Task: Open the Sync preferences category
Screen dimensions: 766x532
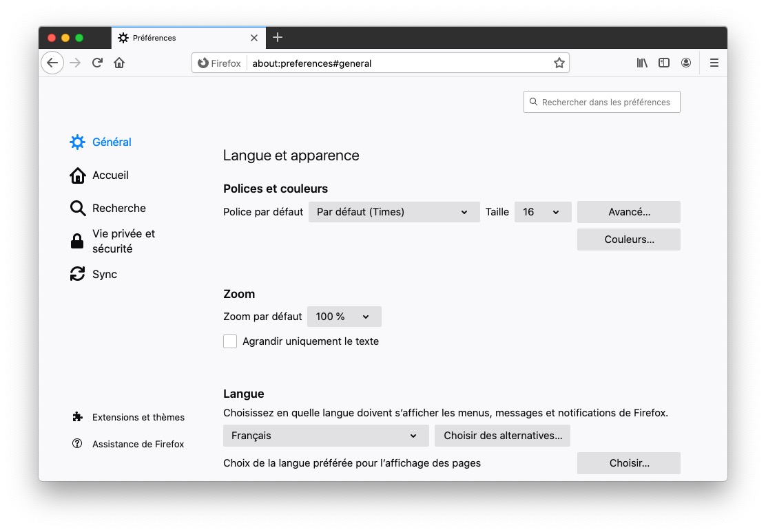Action: (x=94, y=275)
